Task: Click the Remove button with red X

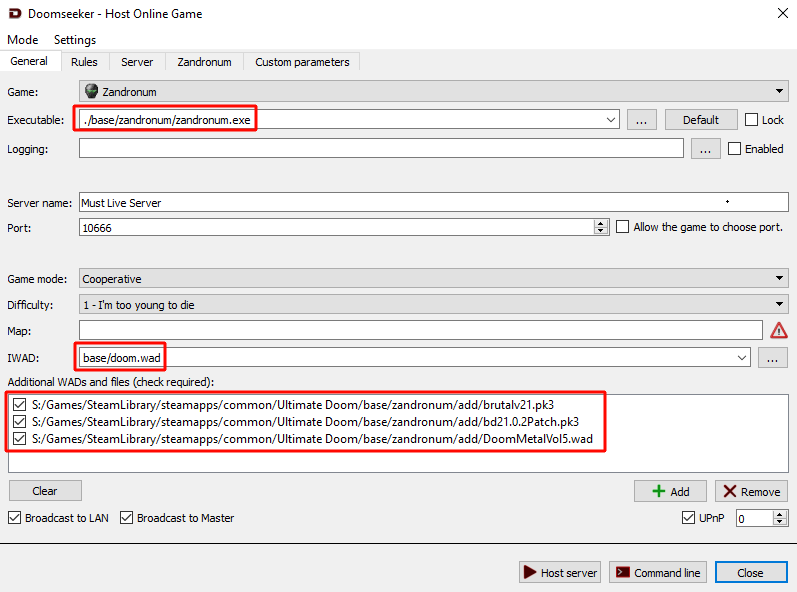Action: pyautogui.click(x=752, y=491)
